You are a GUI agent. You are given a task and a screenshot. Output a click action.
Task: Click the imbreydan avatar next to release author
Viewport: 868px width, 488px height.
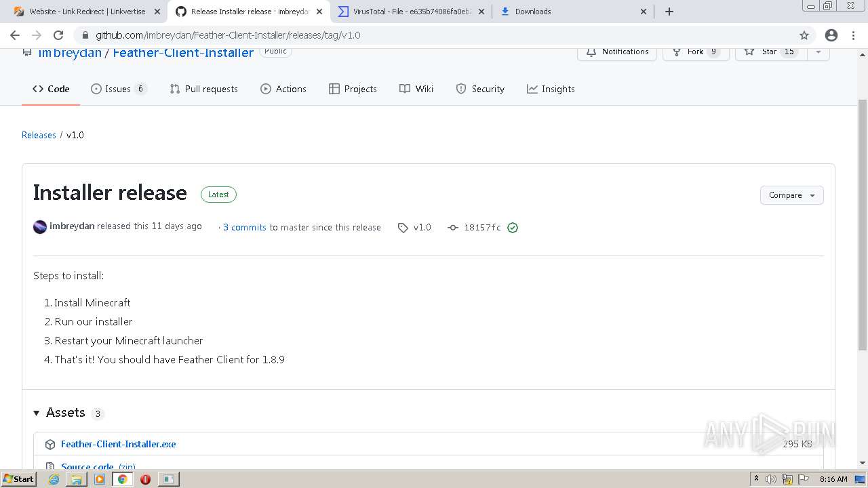click(x=40, y=227)
